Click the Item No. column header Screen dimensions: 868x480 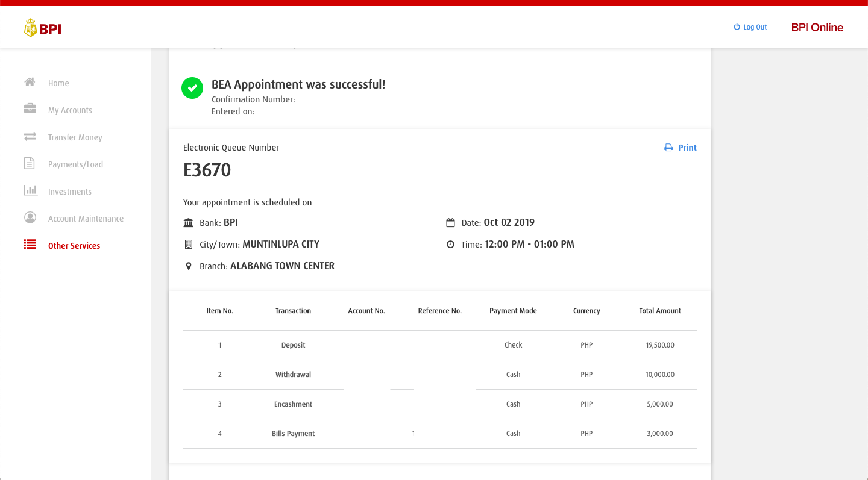(219, 311)
